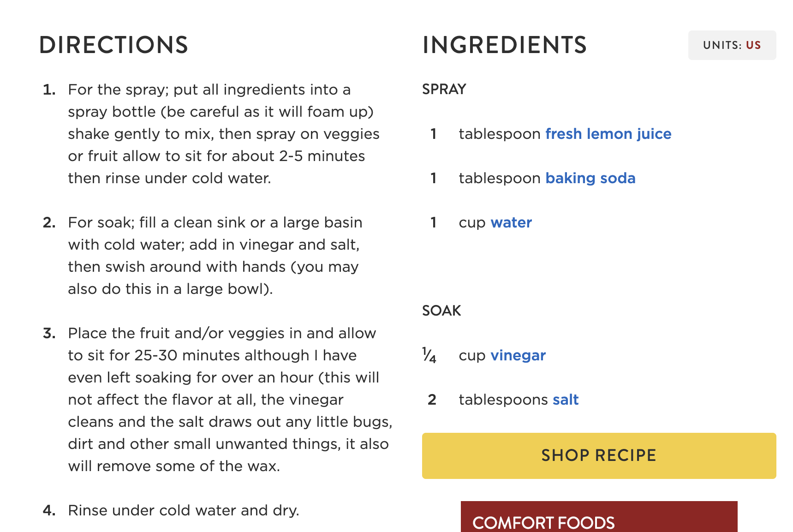This screenshot has height=532, width=793.
Task: Click step 4 'Rinse under cold water and dry'
Action: pyautogui.click(x=183, y=510)
